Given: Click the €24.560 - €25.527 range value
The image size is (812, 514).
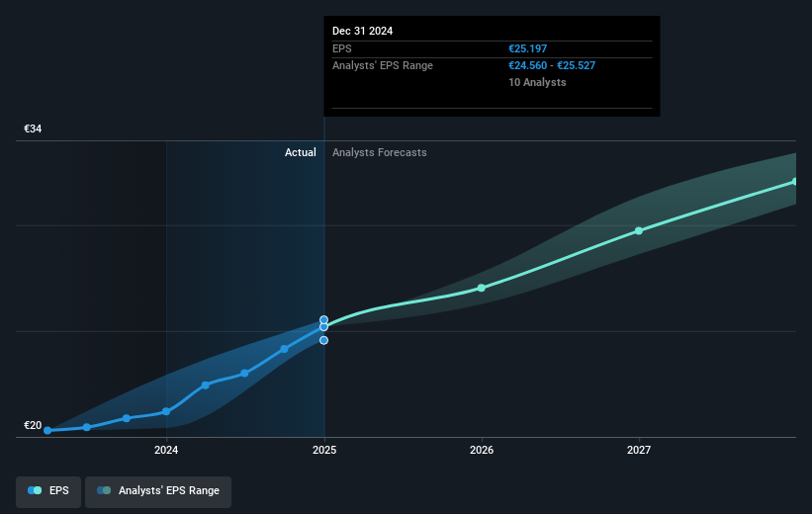Looking at the screenshot, I should [x=552, y=65].
